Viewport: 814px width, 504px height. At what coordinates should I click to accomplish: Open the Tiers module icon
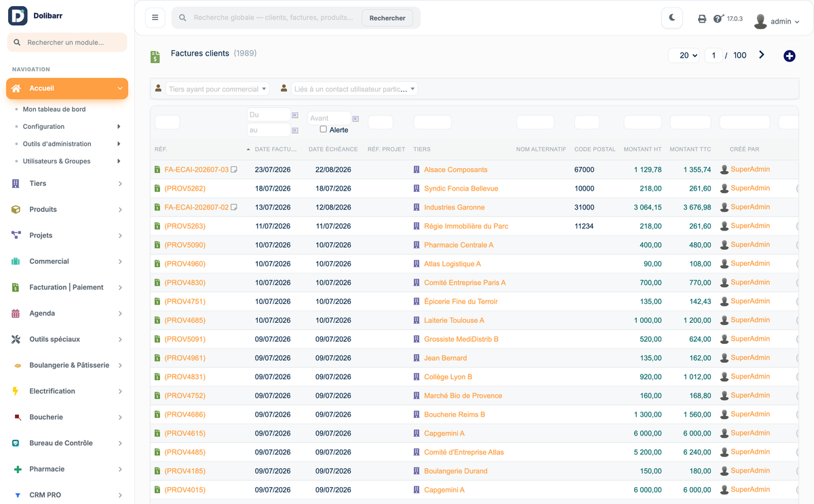(16, 183)
